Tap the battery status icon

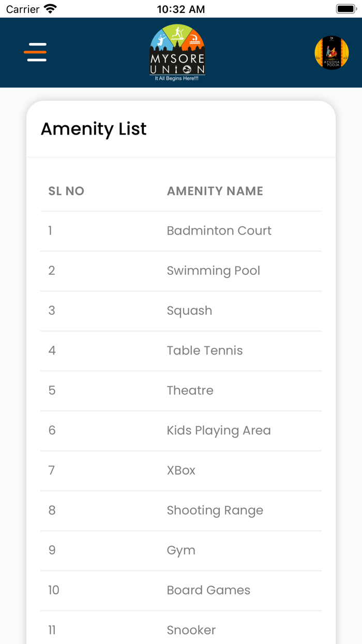(x=346, y=9)
